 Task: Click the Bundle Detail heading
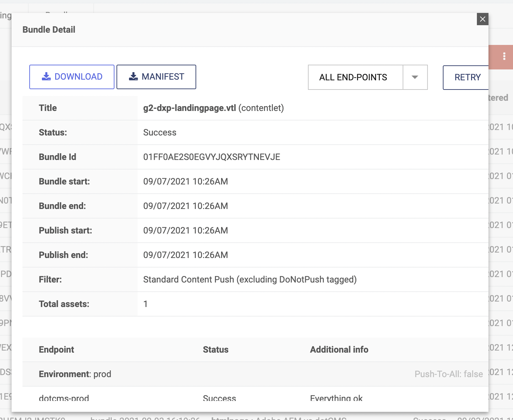click(x=49, y=30)
